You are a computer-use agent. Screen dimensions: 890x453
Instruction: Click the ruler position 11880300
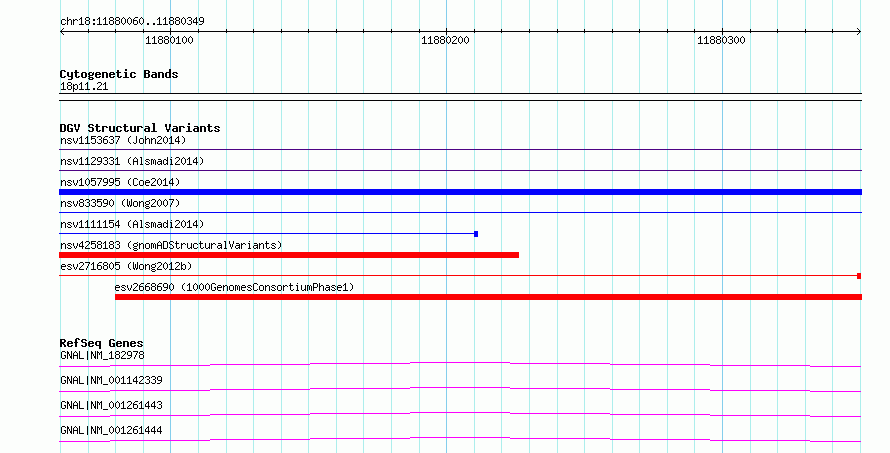pyautogui.click(x=721, y=40)
